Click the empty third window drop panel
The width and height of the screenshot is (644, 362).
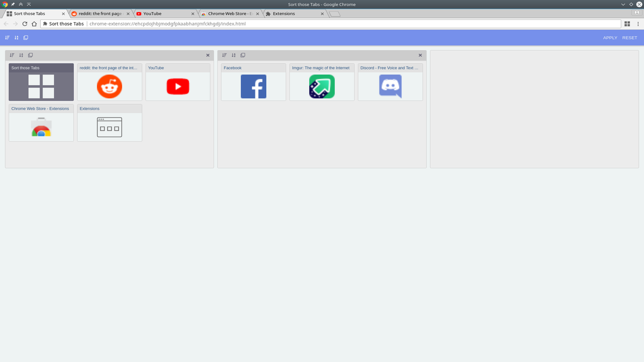pyautogui.click(x=534, y=109)
